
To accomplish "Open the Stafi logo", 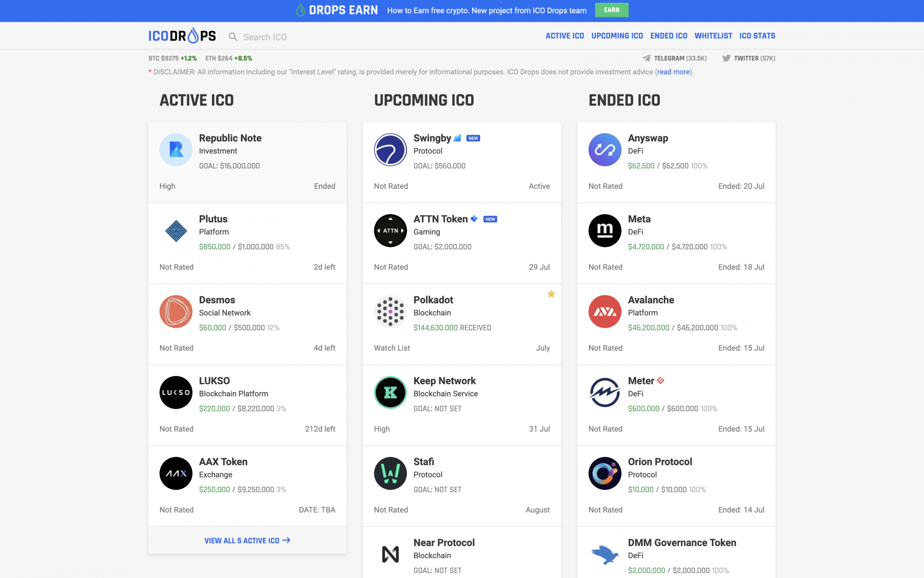I will pos(390,473).
